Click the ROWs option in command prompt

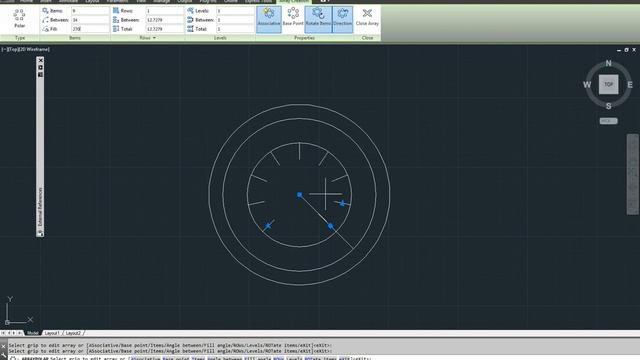click(278, 358)
